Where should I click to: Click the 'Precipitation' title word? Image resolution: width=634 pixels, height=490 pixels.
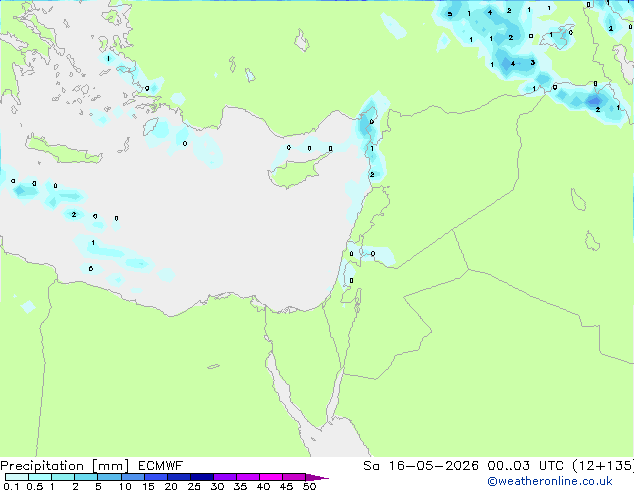click(x=42, y=466)
